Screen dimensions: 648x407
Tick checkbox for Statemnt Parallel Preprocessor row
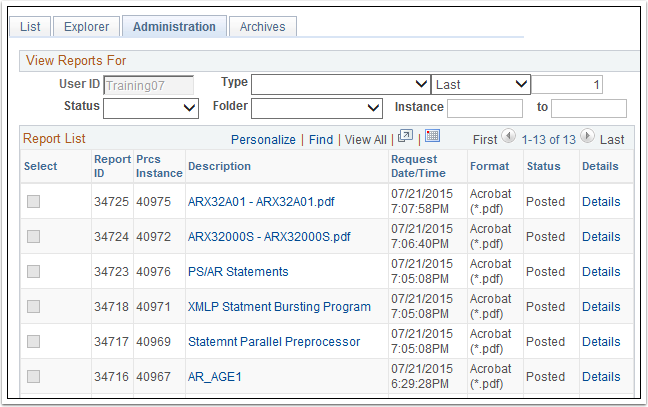click(33, 342)
